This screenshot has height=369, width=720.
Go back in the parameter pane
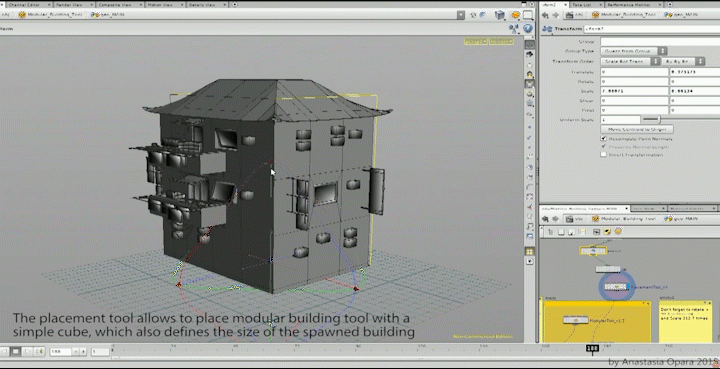[546, 15]
